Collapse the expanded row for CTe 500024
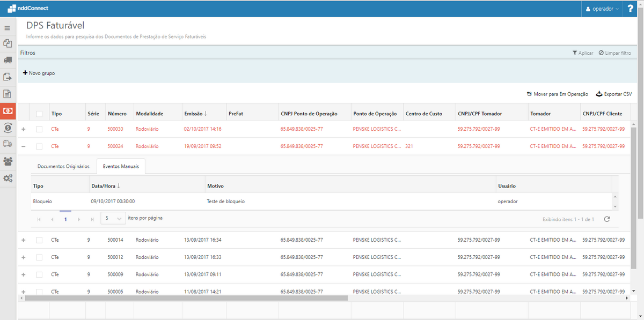644x320 pixels. [x=23, y=146]
